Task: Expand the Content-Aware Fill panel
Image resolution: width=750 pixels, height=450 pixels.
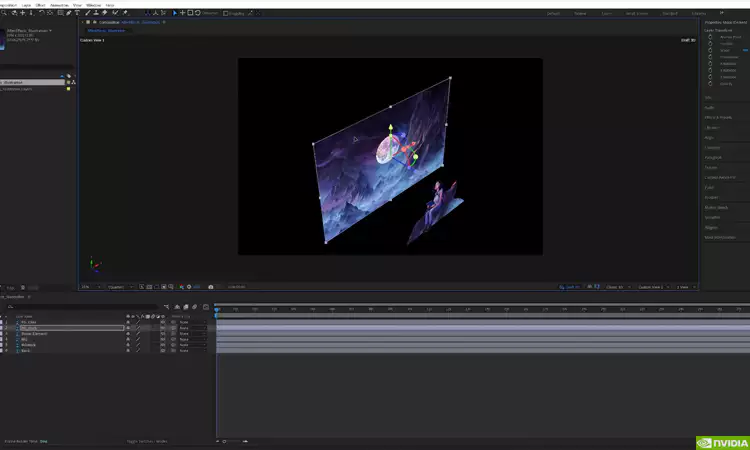Action: (x=720, y=177)
